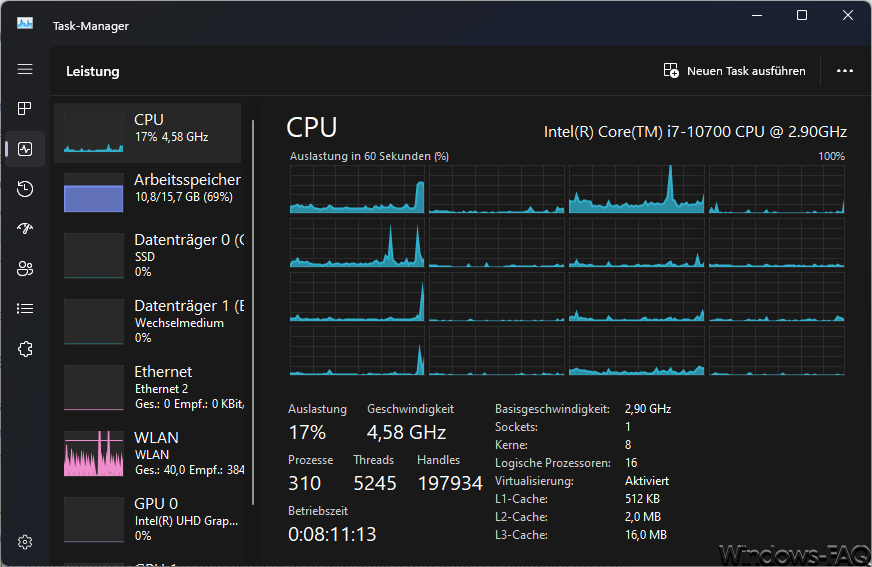Click the CPU mini graph thumbnail
Viewport: 872px width, 567px height.
coord(93,133)
